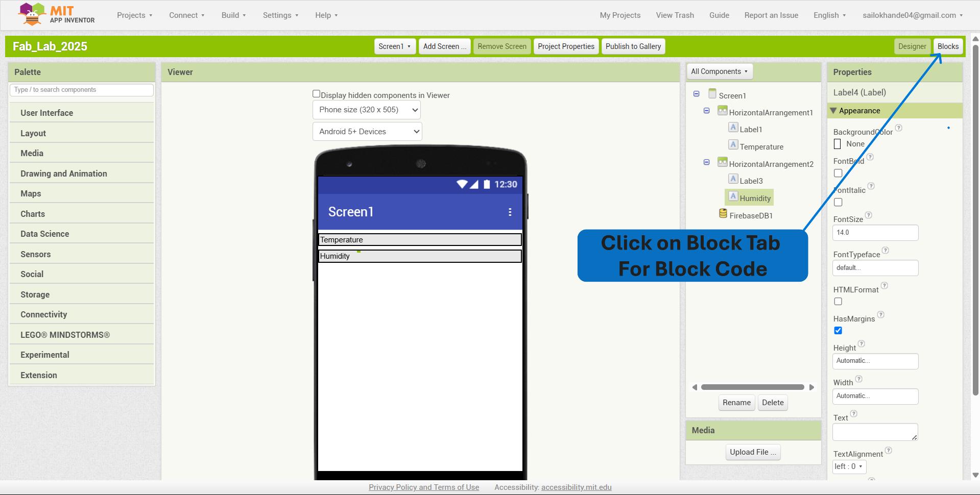The height and width of the screenshot is (495, 980).
Task: Open HTMLFormat help question-mark icon
Action: tap(885, 286)
